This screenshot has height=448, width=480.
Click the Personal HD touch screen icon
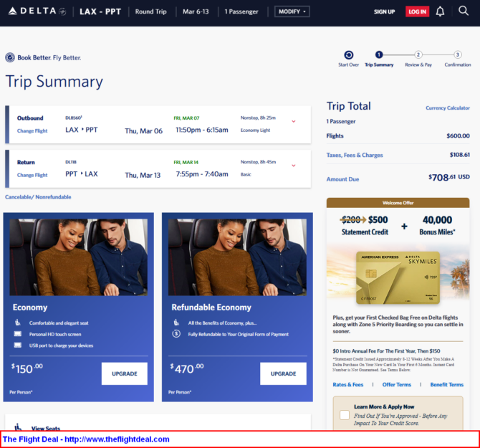(x=18, y=334)
